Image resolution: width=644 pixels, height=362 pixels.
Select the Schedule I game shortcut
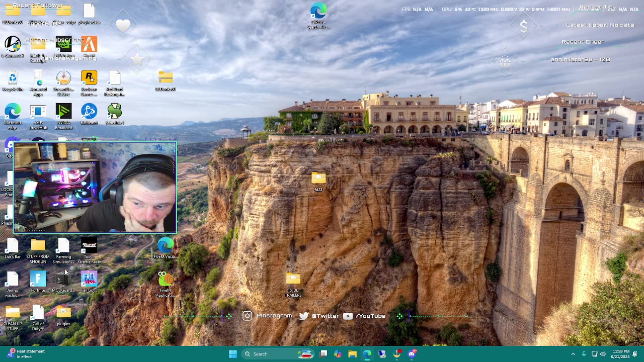coord(115,114)
